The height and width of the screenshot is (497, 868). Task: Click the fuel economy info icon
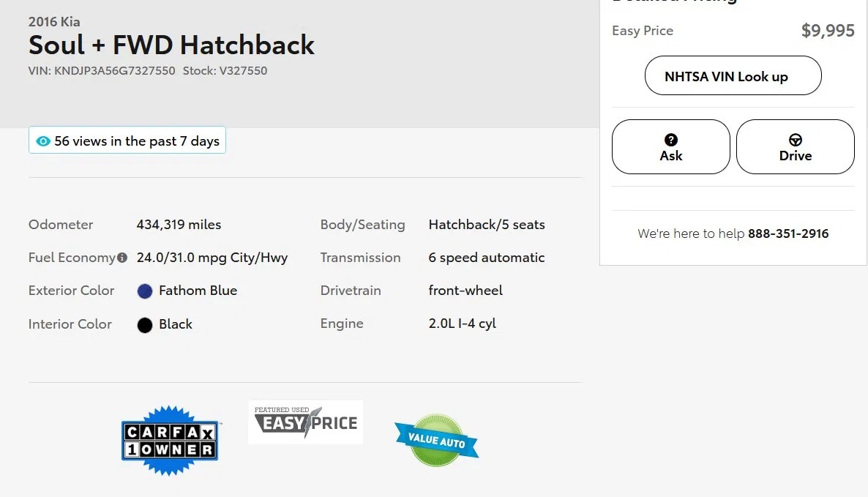(122, 258)
